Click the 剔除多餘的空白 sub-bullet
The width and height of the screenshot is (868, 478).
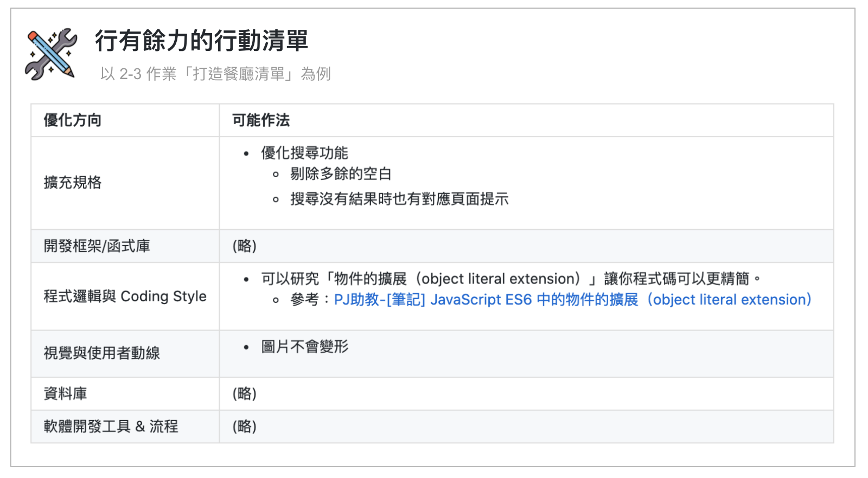point(341,174)
